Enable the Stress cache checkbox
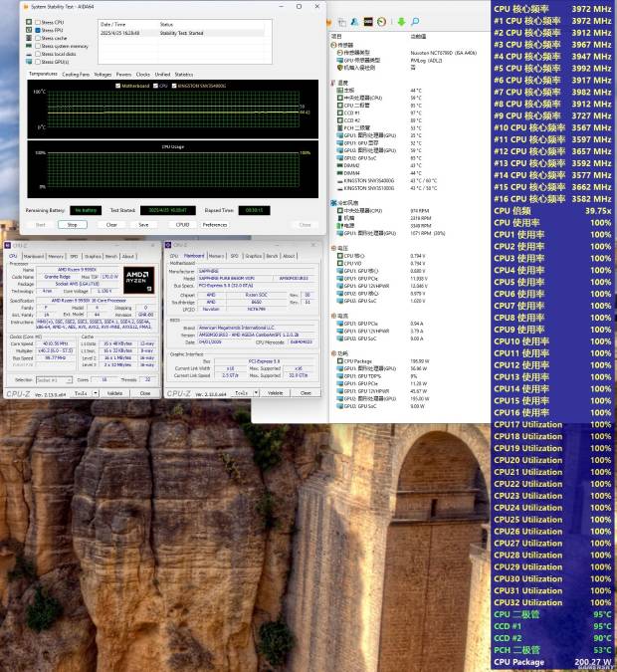The height and width of the screenshot is (672, 617). pyautogui.click(x=38, y=38)
